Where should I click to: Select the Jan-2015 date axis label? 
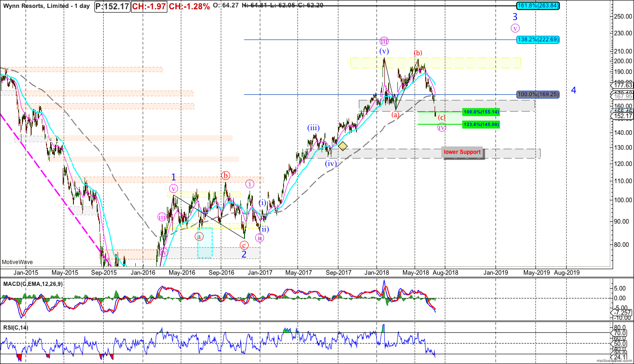(25, 272)
